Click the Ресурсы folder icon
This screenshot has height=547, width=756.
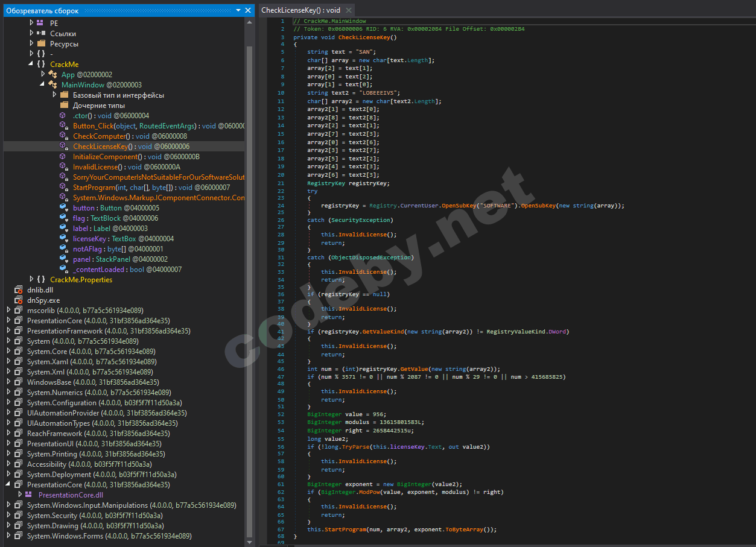(x=39, y=43)
